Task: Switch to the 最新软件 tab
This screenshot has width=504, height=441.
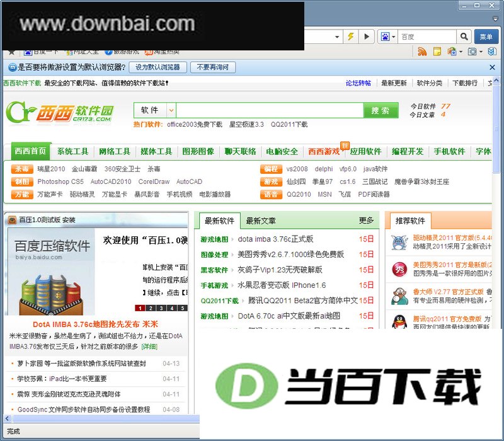Action: (219, 221)
